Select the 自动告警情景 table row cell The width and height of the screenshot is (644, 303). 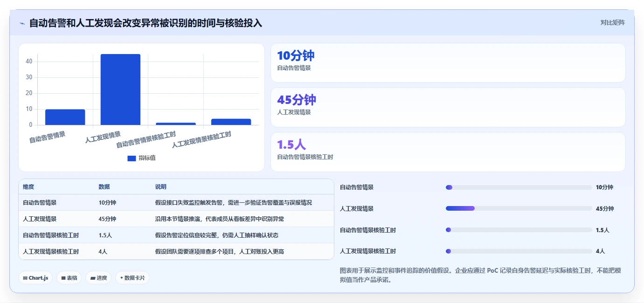(x=40, y=203)
